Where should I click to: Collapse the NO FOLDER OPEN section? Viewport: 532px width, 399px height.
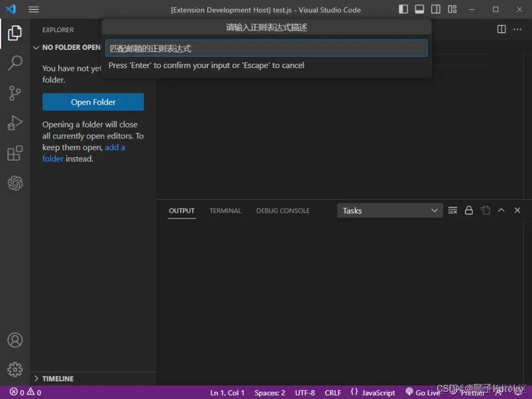coord(67,48)
